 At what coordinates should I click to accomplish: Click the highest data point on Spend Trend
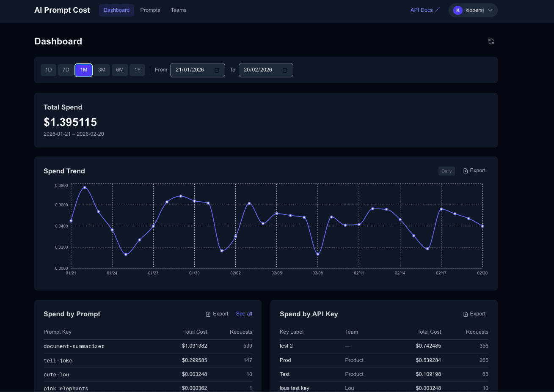click(85, 187)
